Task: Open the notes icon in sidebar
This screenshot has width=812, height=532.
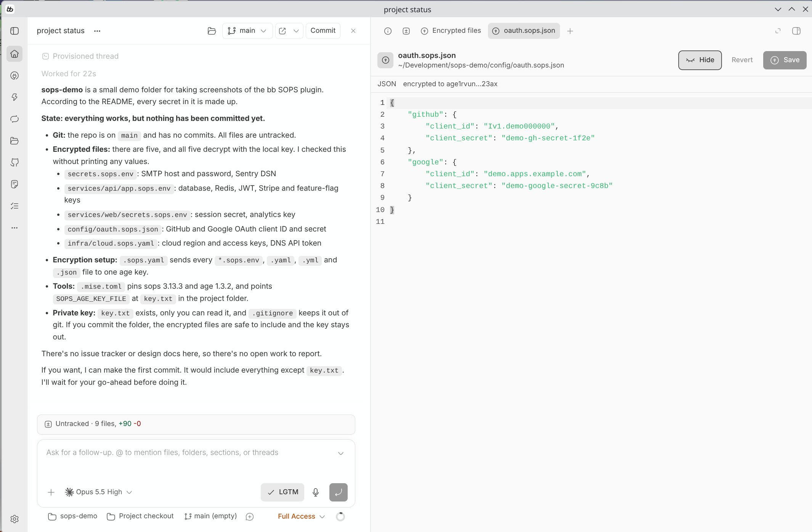Action: pyautogui.click(x=14, y=184)
